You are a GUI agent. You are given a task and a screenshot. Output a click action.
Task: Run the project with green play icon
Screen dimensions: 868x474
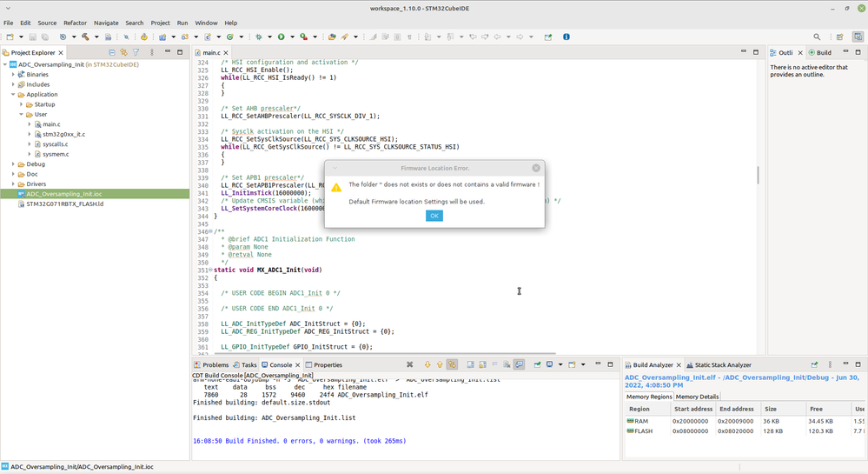[282, 37]
